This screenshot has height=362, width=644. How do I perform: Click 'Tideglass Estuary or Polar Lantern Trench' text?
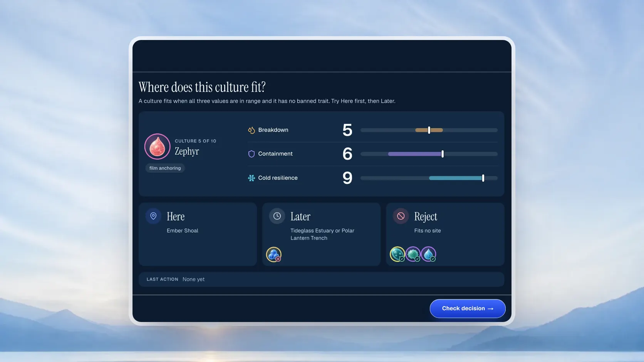(322, 234)
